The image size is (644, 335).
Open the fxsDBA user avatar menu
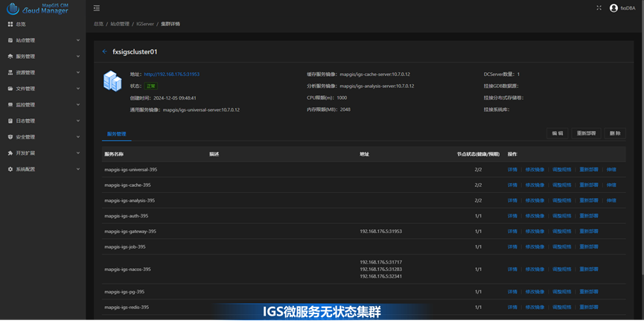(613, 8)
